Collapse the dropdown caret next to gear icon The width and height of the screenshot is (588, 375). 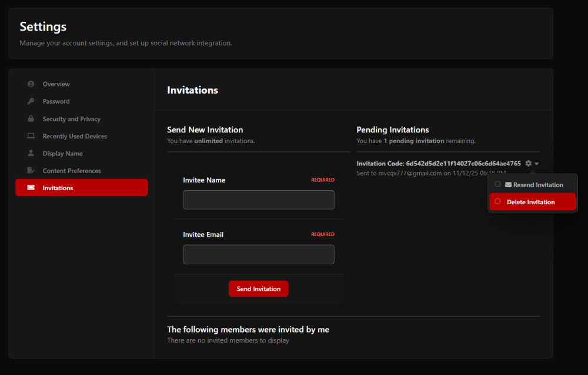click(x=537, y=164)
